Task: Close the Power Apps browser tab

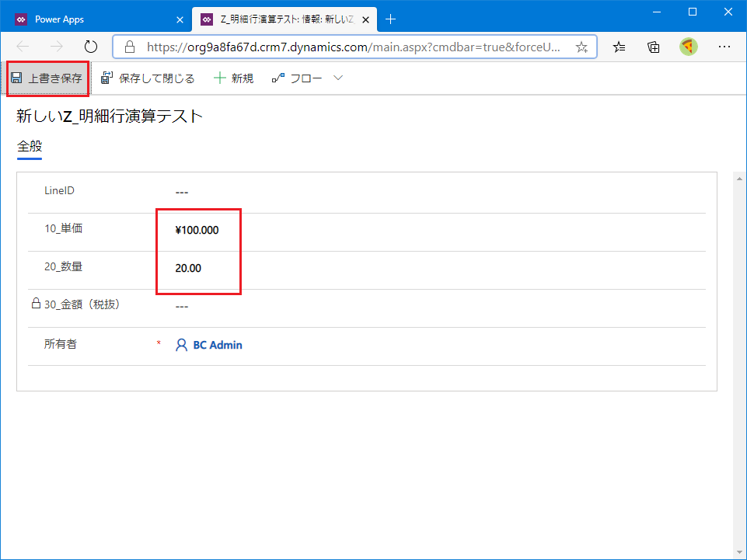Action: (x=180, y=19)
